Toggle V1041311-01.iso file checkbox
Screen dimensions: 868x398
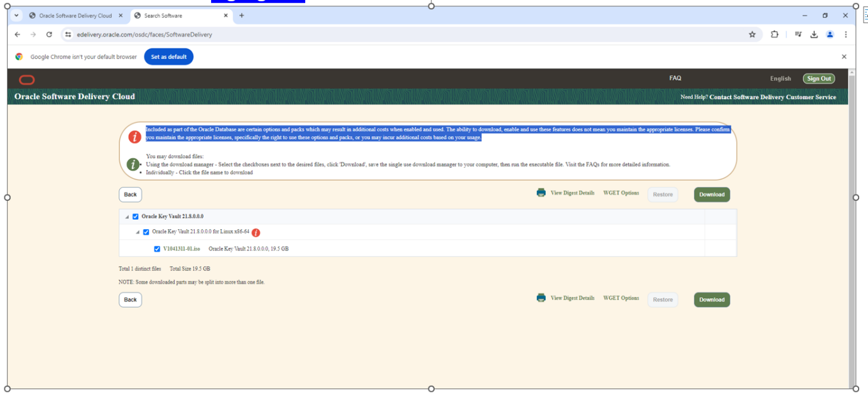tap(157, 249)
